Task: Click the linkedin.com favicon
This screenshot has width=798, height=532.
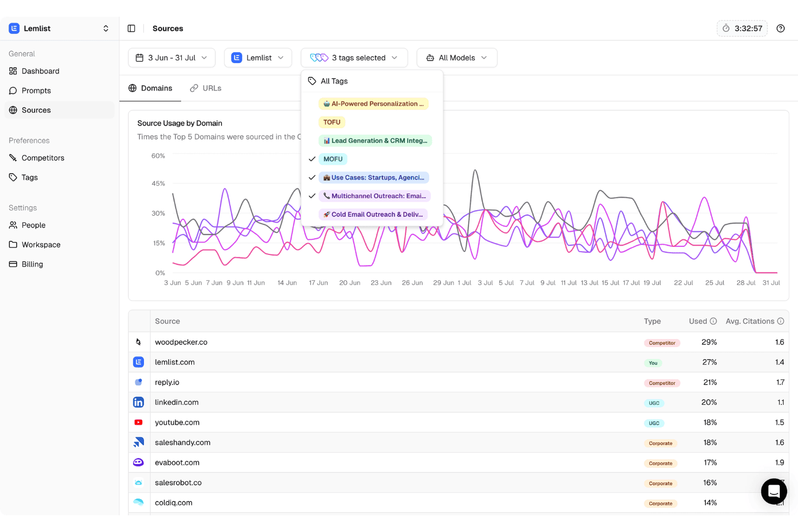Action: [x=139, y=403]
